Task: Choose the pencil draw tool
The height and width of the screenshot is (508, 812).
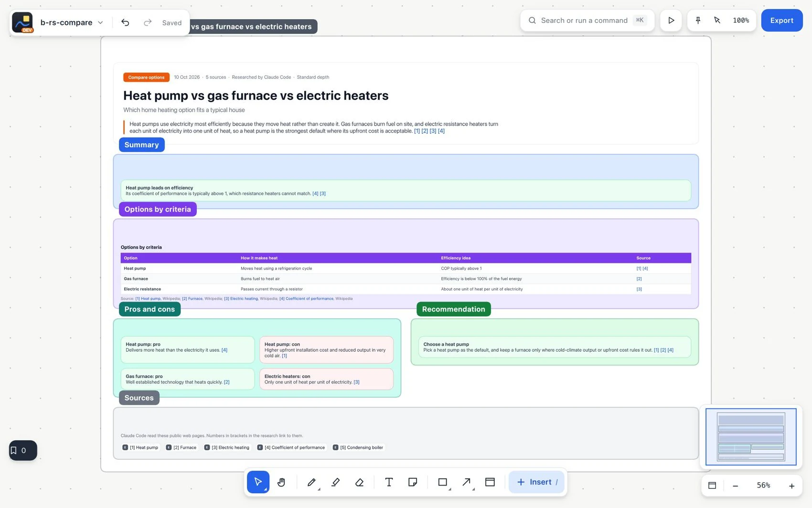Action: click(311, 482)
